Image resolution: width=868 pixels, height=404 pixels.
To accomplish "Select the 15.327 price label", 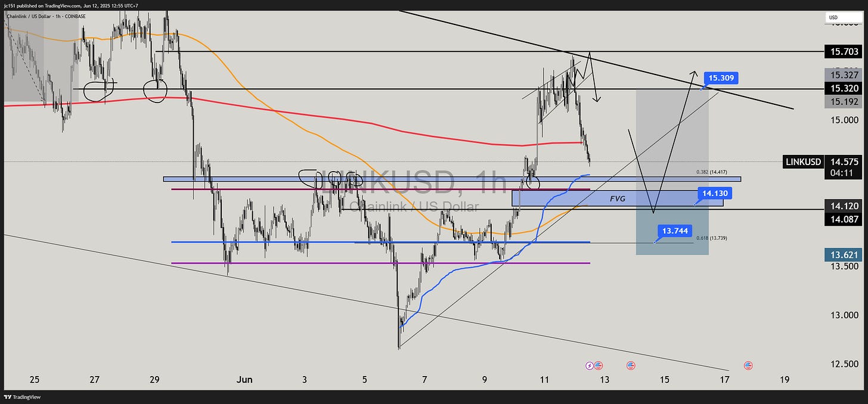I will tap(844, 74).
